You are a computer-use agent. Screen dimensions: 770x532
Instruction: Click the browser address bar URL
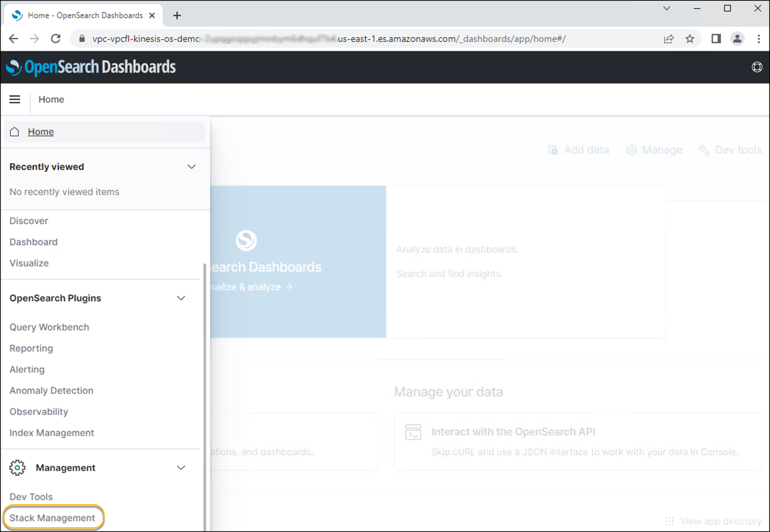click(329, 39)
